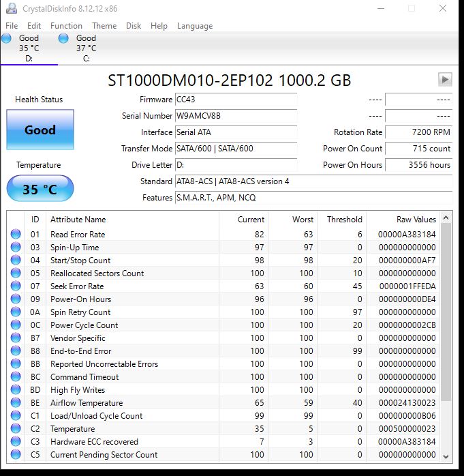The width and height of the screenshot is (464, 476).
Task: Select the High Fly Writes attribute name
Action: click(78, 390)
